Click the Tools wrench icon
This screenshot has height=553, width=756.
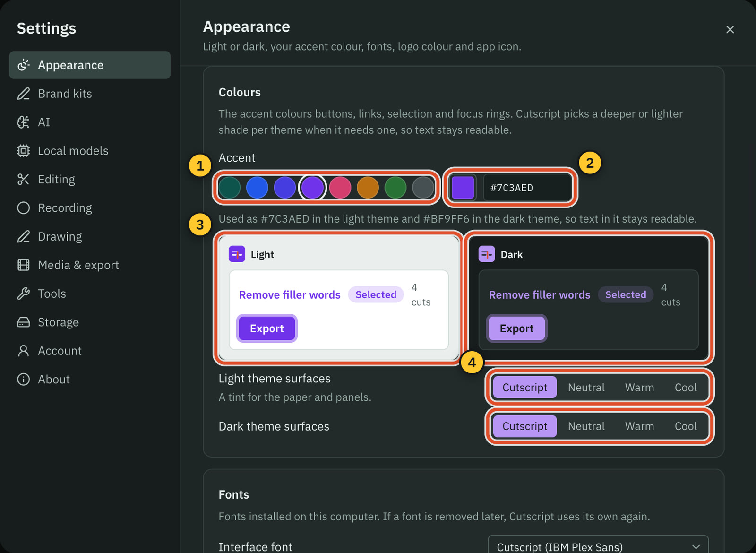(x=24, y=294)
